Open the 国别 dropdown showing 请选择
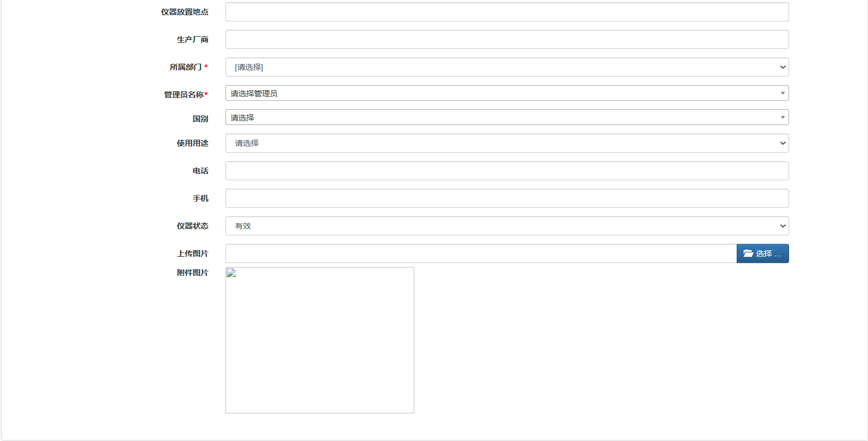This screenshot has height=441, width=868. [x=782, y=117]
